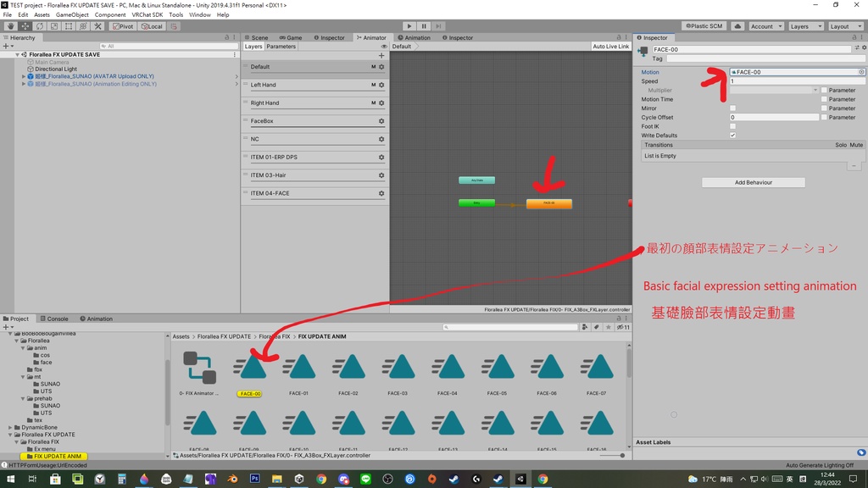
Task: Click the Add Behaviour button
Action: tap(753, 183)
